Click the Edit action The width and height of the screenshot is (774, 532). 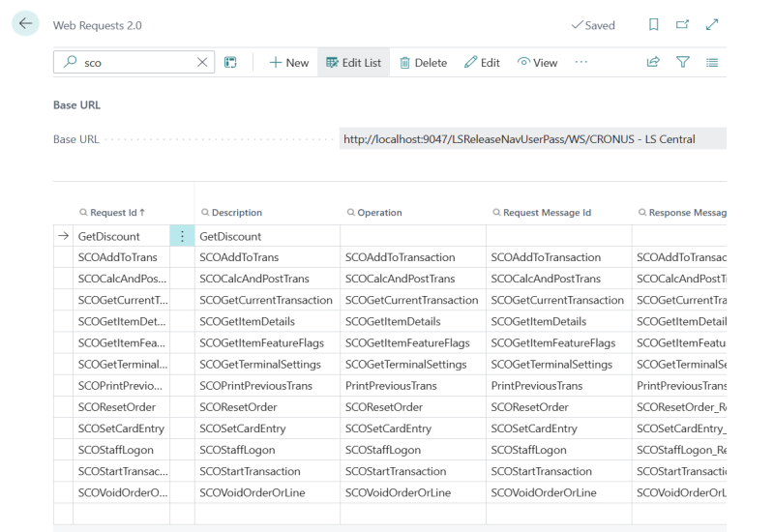coord(482,63)
